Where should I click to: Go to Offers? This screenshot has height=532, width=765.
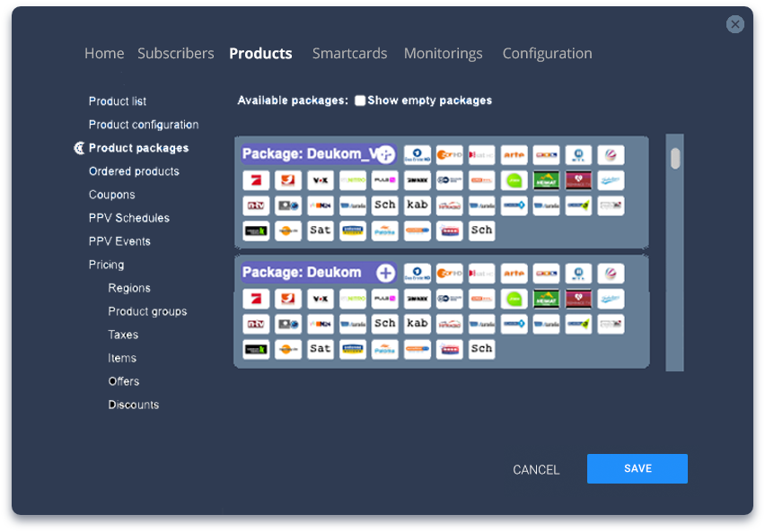[x=123, y=381]
